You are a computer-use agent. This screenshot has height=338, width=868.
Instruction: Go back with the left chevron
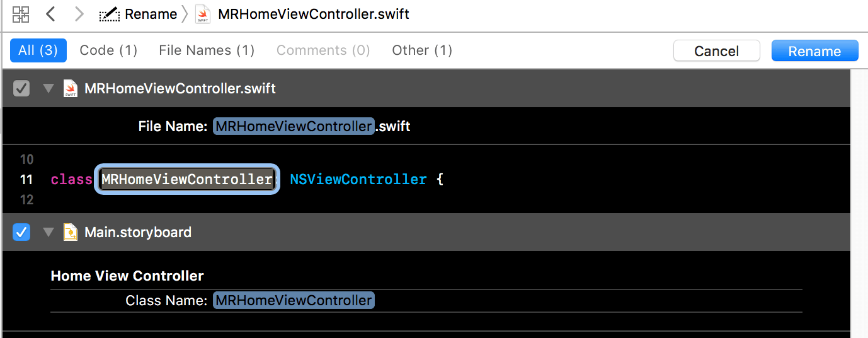51,14
